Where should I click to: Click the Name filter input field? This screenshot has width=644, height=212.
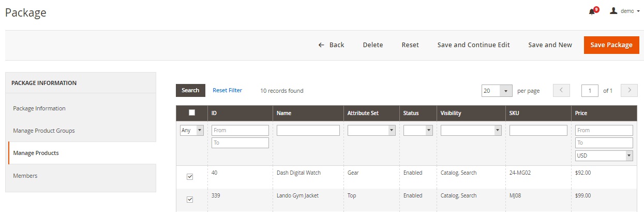pyautogui.click(x=308, y=131)
